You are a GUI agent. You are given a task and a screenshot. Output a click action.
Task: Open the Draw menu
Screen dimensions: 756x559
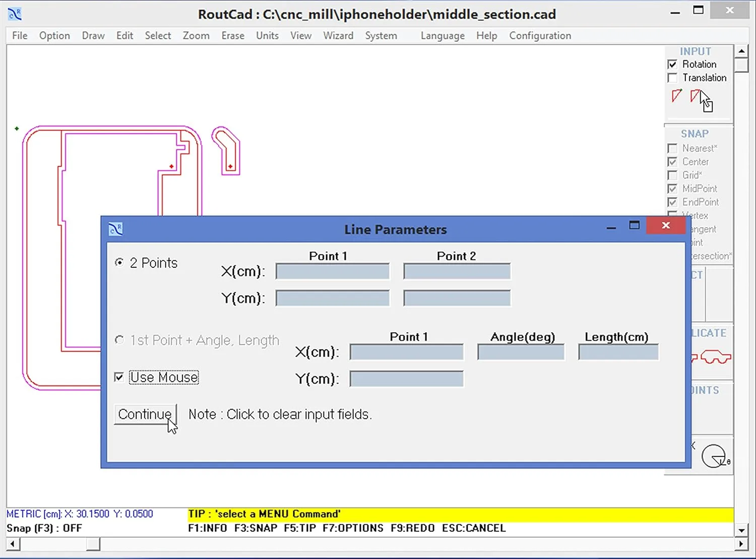click(x=93, y=35)
